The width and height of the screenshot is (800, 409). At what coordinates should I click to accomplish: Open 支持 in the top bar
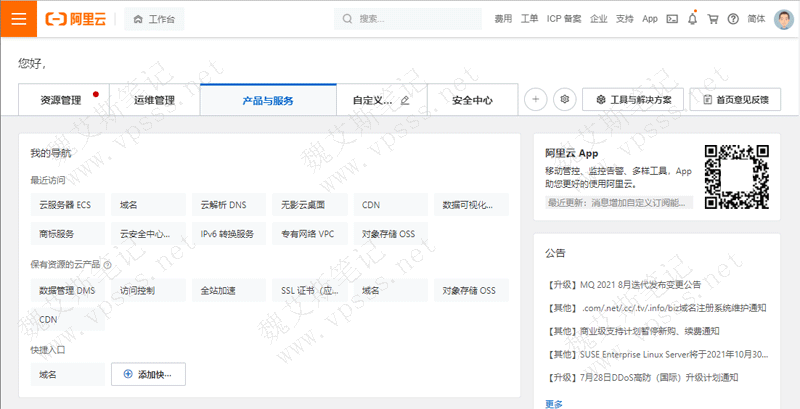point(624,19)
